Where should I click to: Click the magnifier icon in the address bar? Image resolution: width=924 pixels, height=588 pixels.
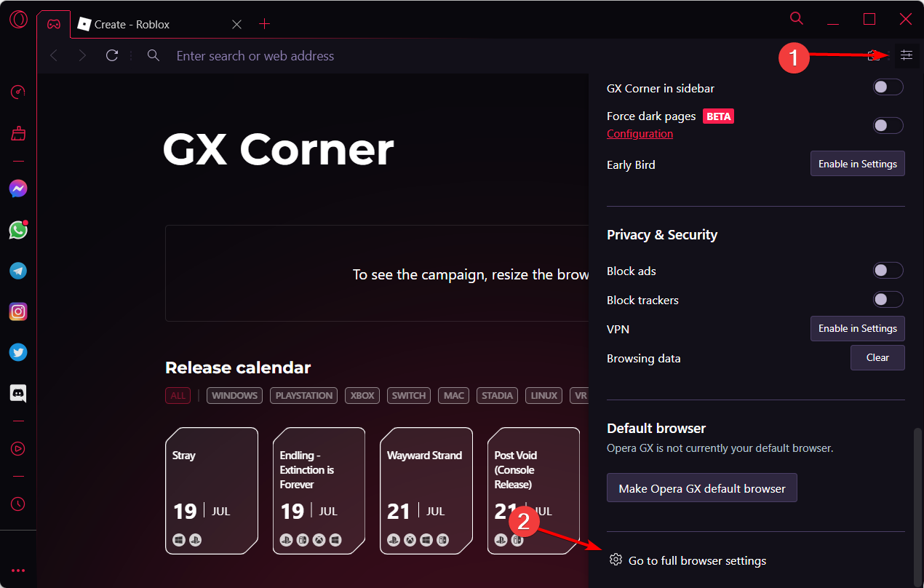(153, 55)
